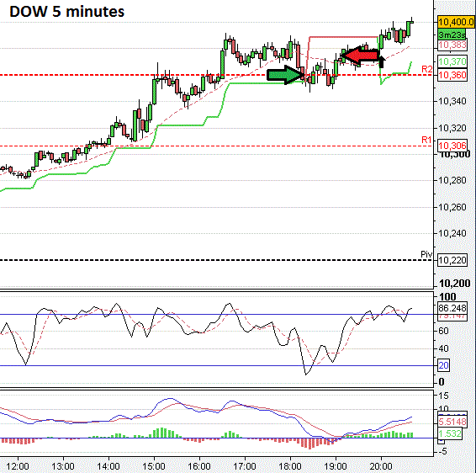Screen dimensions: 476x473
Task: Click the 40 level on stochastic axis
Action: [443, 348]
